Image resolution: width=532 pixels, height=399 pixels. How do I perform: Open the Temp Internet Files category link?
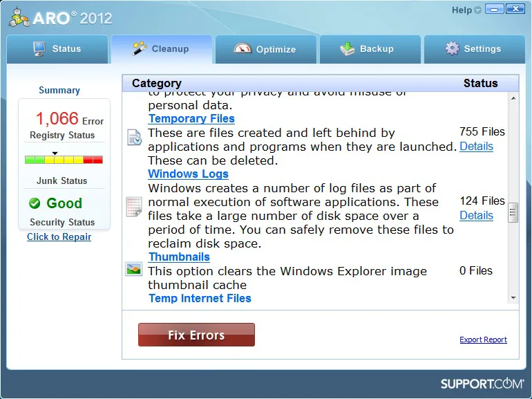click(200, 298)
